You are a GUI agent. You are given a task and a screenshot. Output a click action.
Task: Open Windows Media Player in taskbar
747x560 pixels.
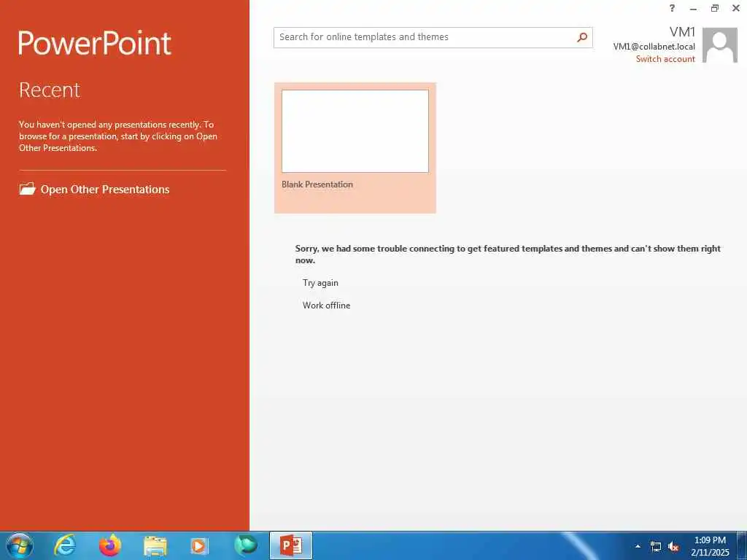[x=199, y=546]
